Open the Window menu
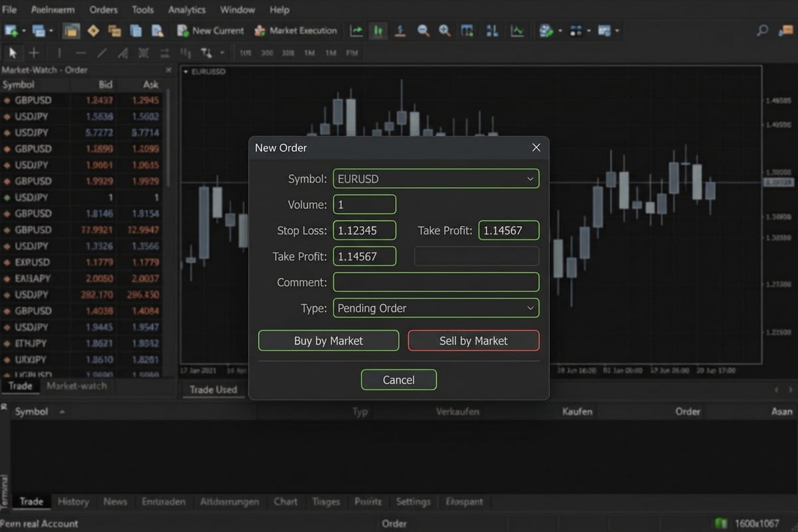The image size is (798, 532). point(237,9)
